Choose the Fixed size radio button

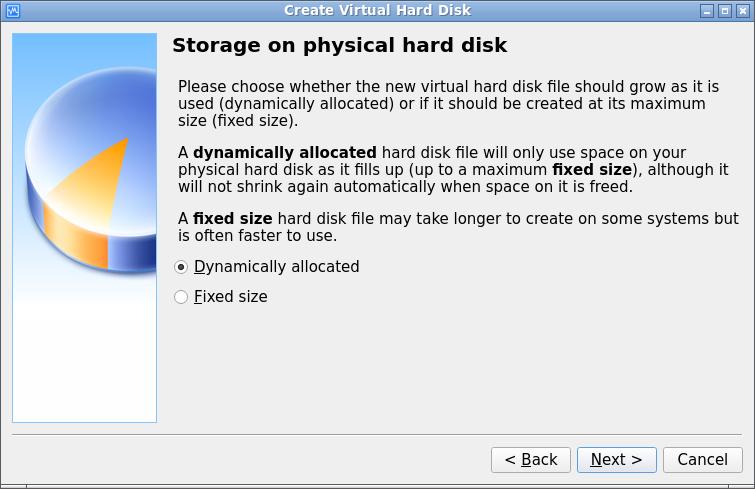[x=181, y=297]
